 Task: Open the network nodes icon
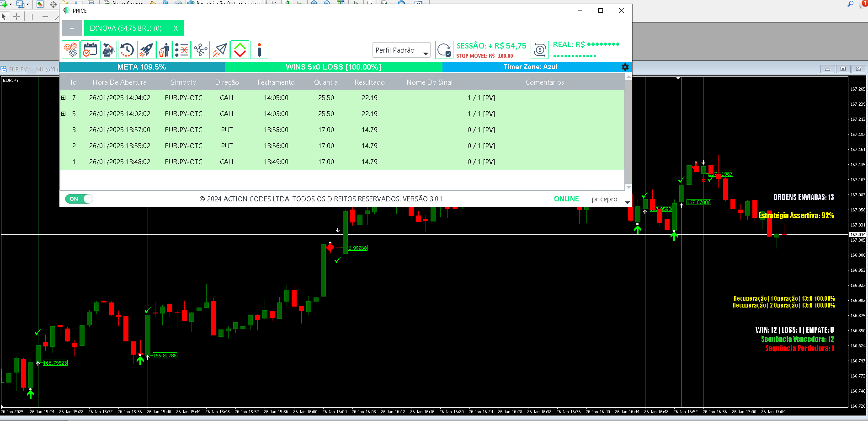(x=201, y=50)
